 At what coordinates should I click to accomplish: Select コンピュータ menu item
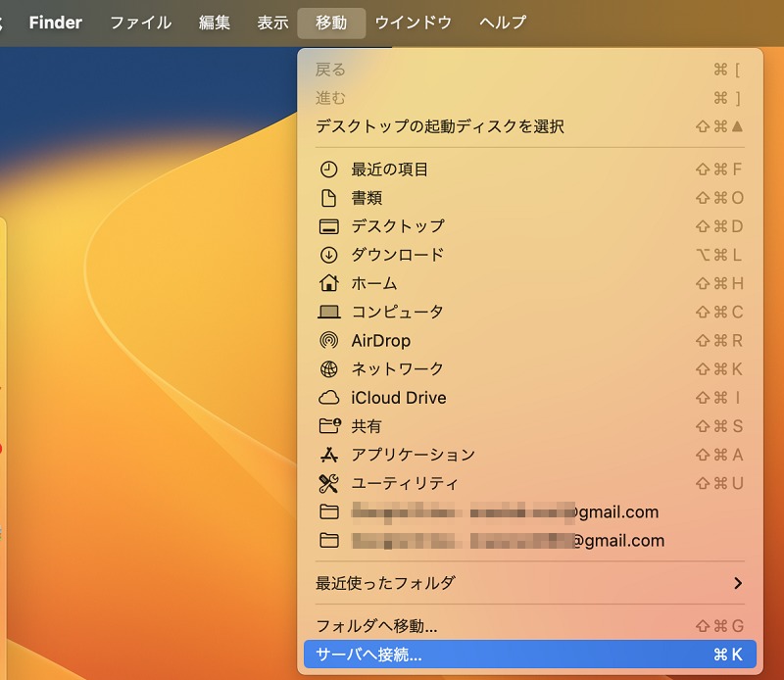tap(530, 312)
